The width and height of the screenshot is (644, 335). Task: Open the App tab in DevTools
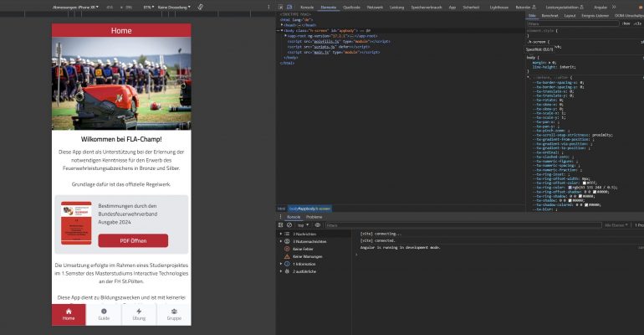click(x=452, y=7)
